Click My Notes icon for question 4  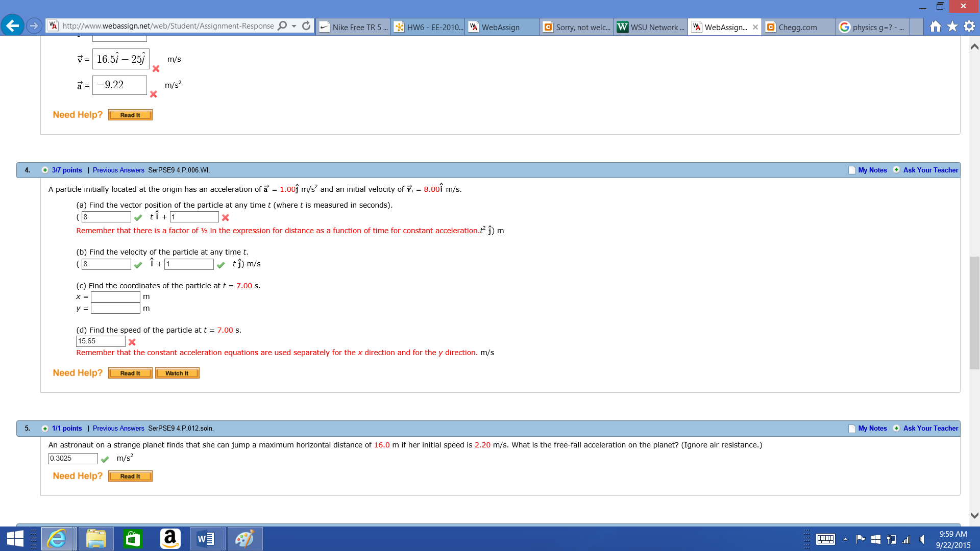coord(852,170)
